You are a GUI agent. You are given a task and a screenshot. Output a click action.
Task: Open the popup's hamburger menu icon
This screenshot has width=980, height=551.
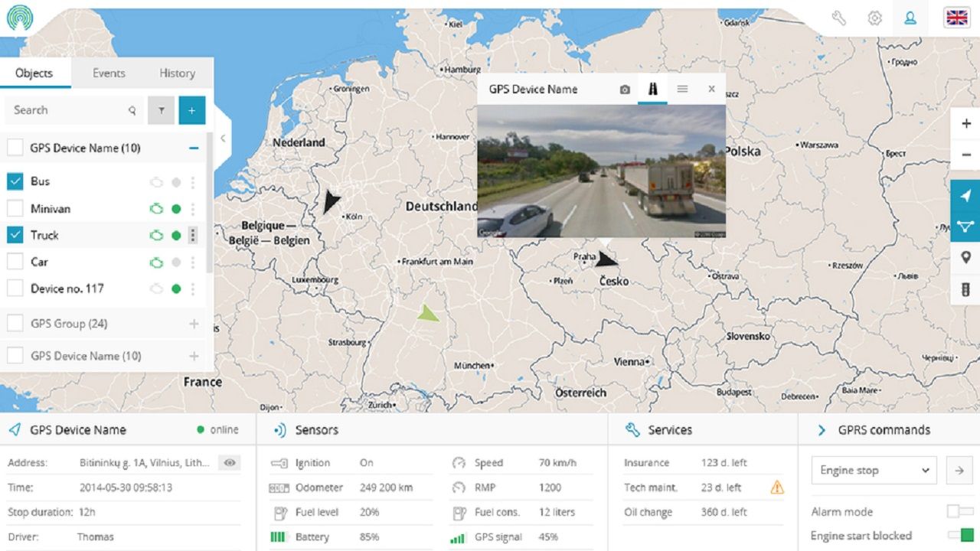682,89
